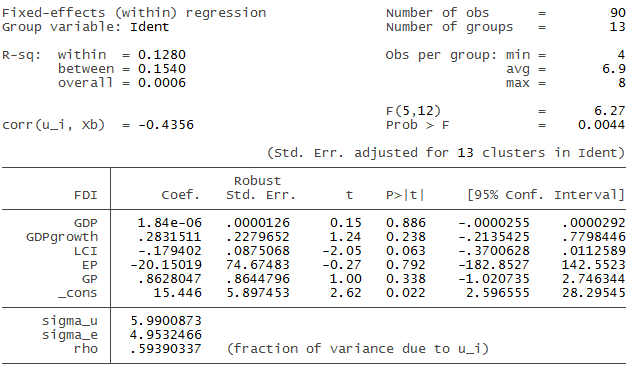Select the GDPgrowth variable row label
The height and width of the screenshot is (369, 635).
62,237
